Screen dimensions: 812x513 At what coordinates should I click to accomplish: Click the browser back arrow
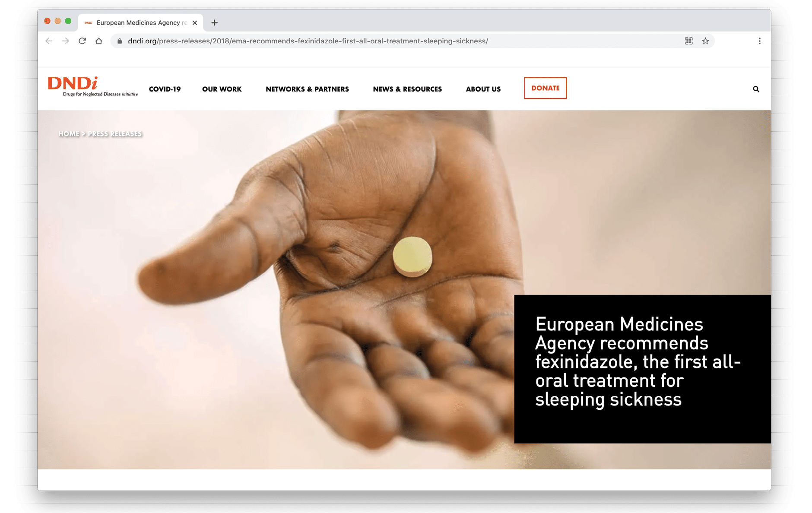tap(49, 41)
